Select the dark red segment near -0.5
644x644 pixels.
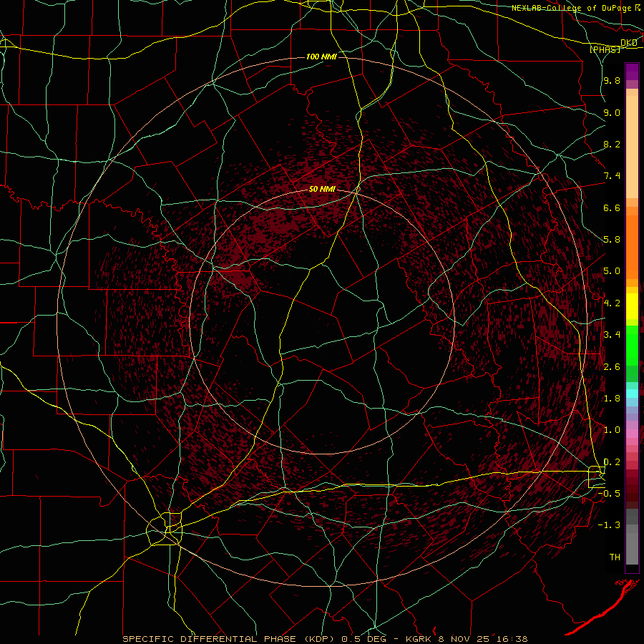click(632, 493)
